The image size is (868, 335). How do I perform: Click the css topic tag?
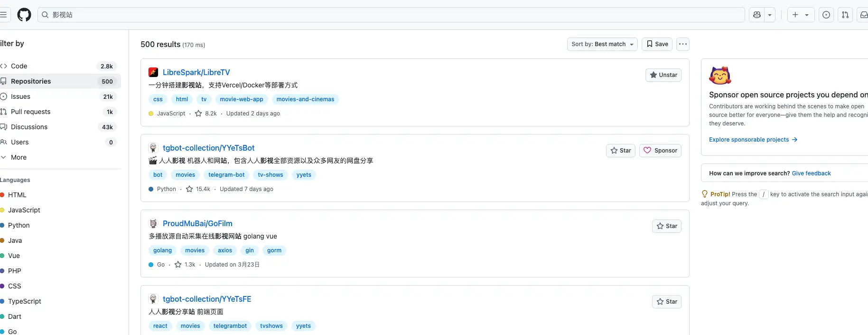click(158, 99)
